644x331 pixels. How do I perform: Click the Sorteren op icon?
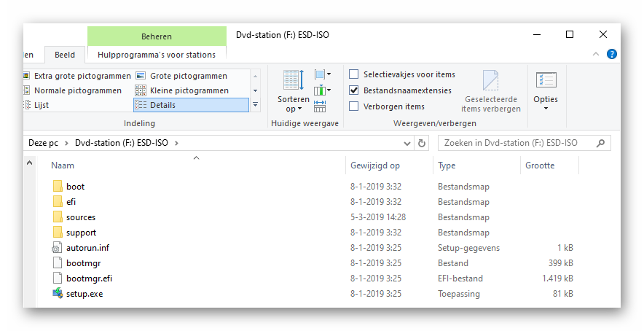[294, 79]
